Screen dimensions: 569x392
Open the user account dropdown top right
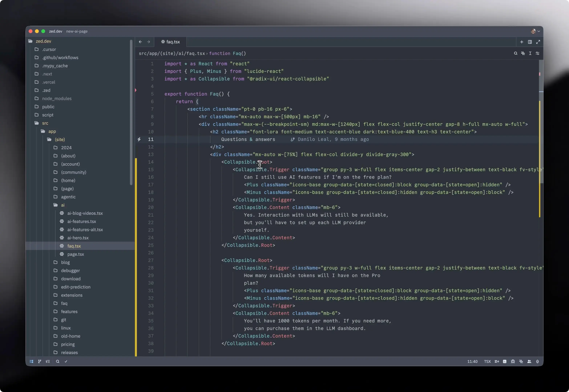pos(535,31)
